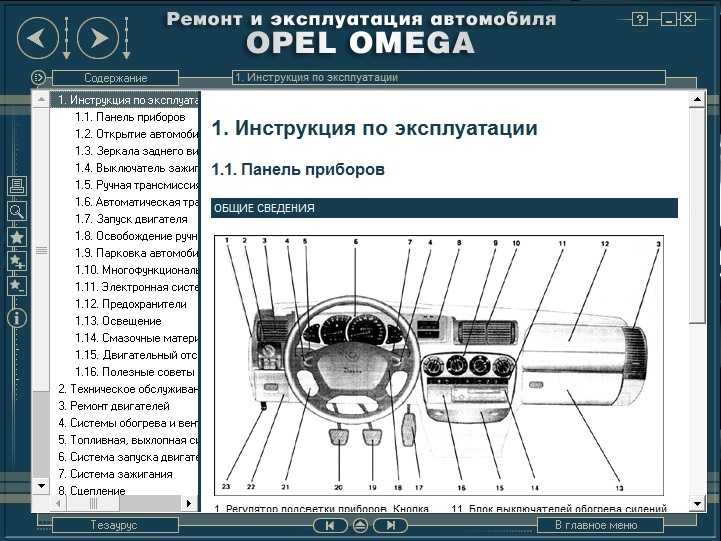Open search with magnifier icon
The height and width of the screenshot is (541, 721).
pyautogui.click(x=17, y=211)
